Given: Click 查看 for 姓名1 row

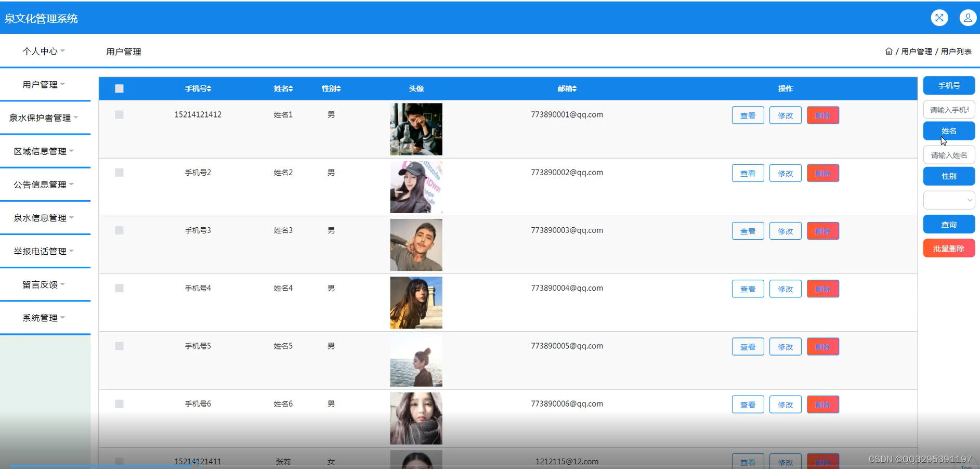Looking at the screenshot, I should pyautogui.click(x=748, y=115).
